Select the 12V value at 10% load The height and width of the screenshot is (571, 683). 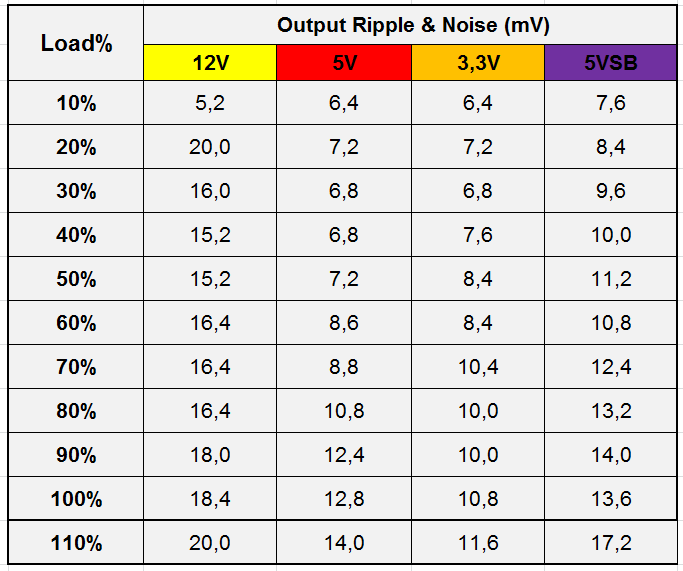click(x=209, y=103)
